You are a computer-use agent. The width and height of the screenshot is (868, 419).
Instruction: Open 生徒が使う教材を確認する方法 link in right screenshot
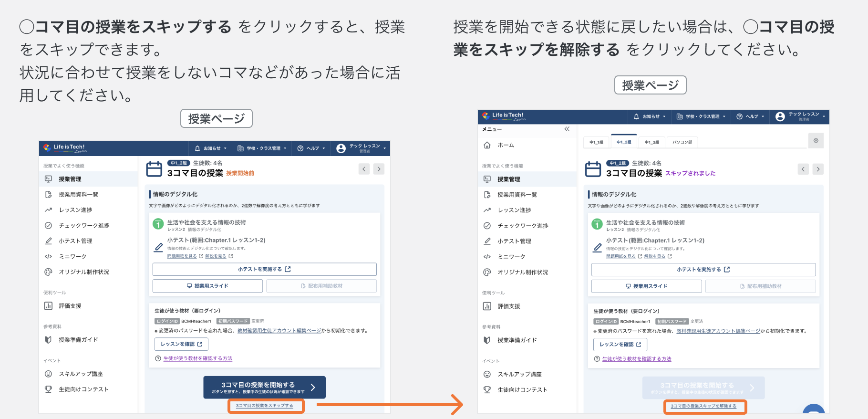tap(637, 359)
